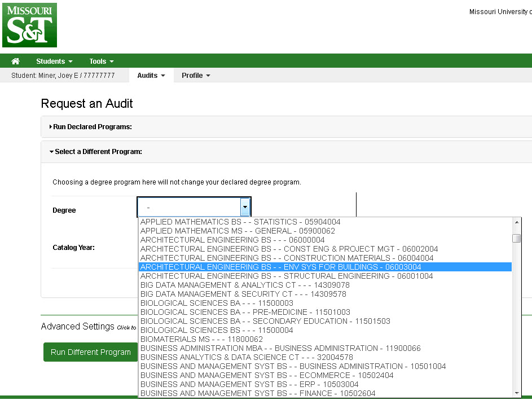This screenshot has height=400, width=532.
Task: Open the Audits dropdown menu
Action: (151, 76)
